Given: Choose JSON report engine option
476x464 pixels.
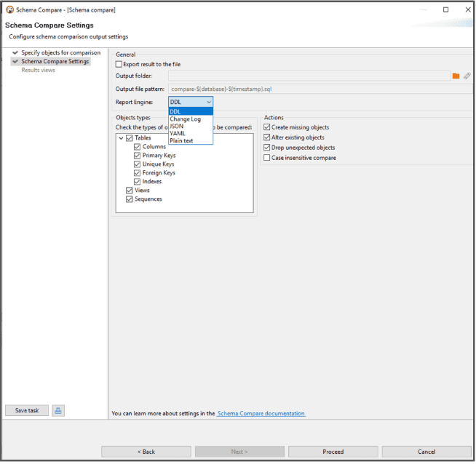Looking at the screenshot, I should click(177, 127).
